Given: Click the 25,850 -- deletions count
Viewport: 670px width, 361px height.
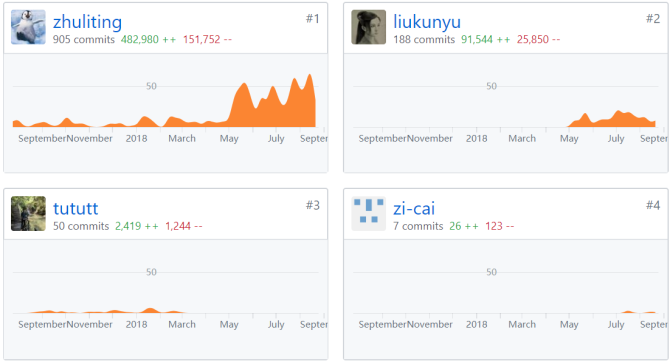Looking at the screenshot, I should (x=538, y=39).
